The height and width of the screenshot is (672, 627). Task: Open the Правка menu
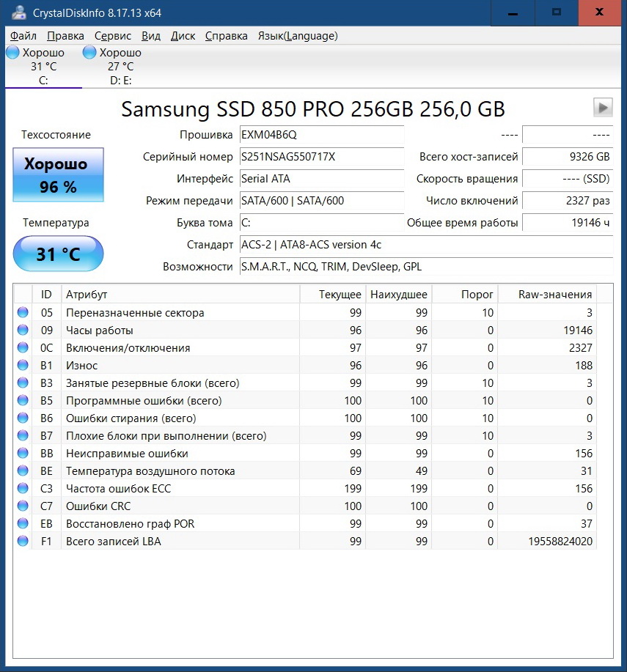tap(65, 36)
